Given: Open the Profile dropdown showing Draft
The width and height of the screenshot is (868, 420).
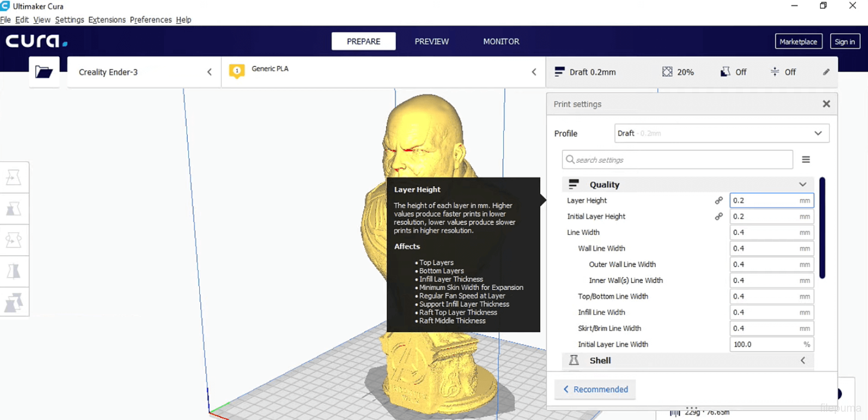Looking at the screenshot, I should coord(721,133).
